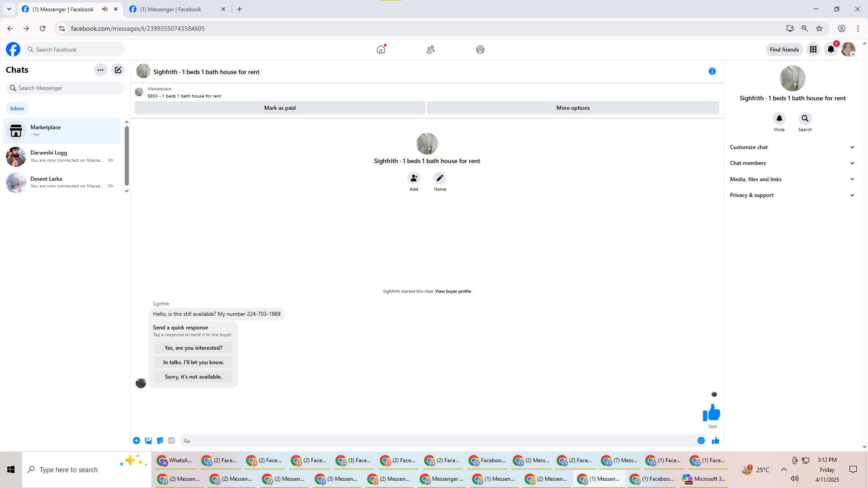Open the Friends icon in top navigation
The height and width of the screenshot is (488, 868).
tap(430, 49)
